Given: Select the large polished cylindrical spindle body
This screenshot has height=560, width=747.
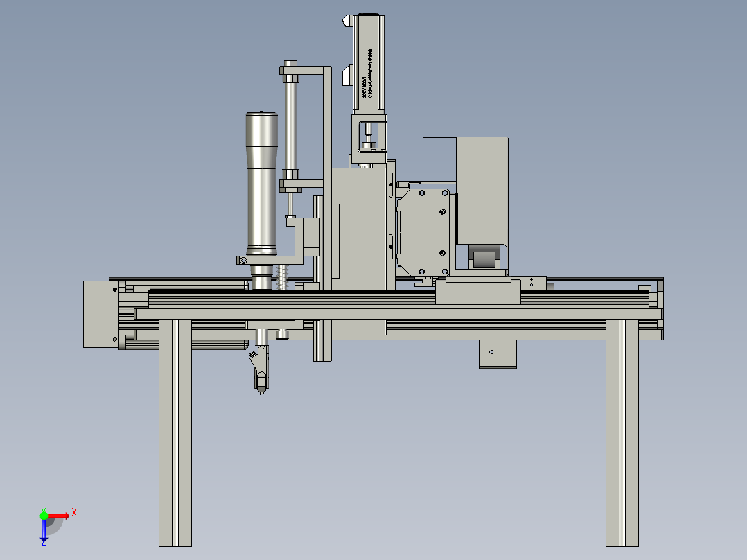Looking at the screenshot, I should click(261, 184).
